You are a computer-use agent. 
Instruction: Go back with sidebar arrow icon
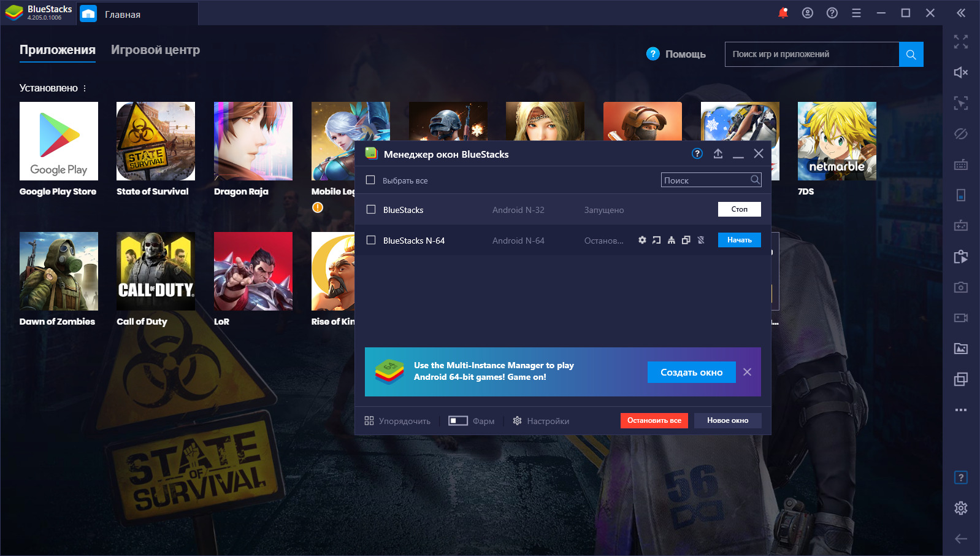pyautogui.click(x=961, y=539)
